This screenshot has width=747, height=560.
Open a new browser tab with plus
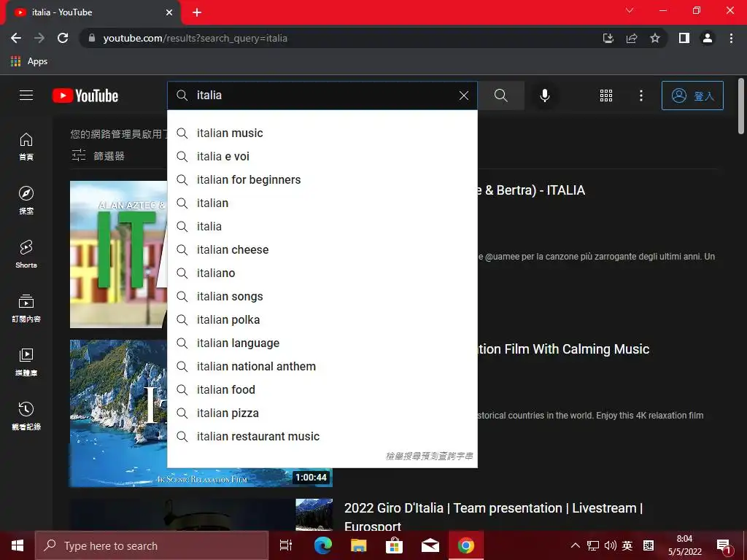(x=197, y=12)
